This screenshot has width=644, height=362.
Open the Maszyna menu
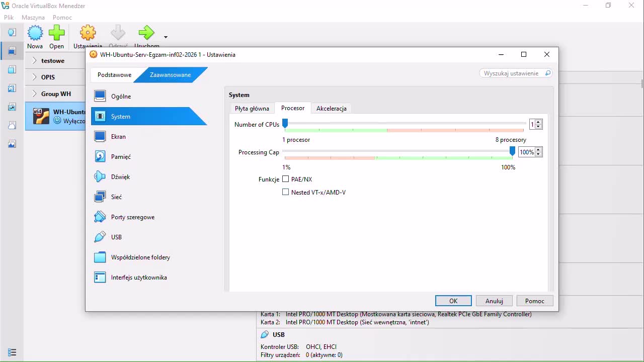click(x=33, y=17)
